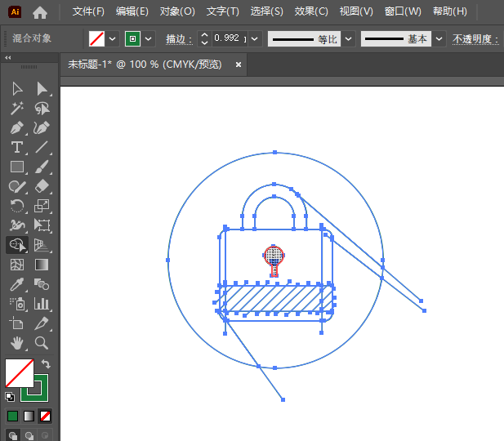Open the 对象(O) menu

coord(177,11)
